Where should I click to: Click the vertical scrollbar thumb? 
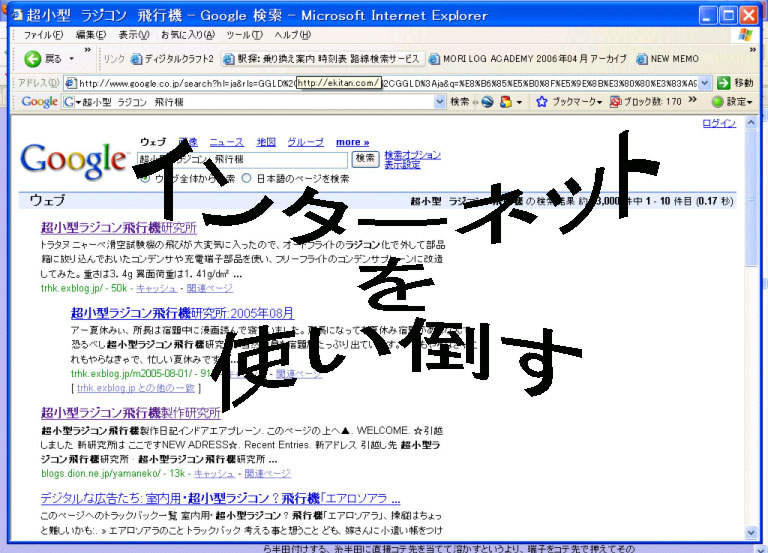click(751, 197)
